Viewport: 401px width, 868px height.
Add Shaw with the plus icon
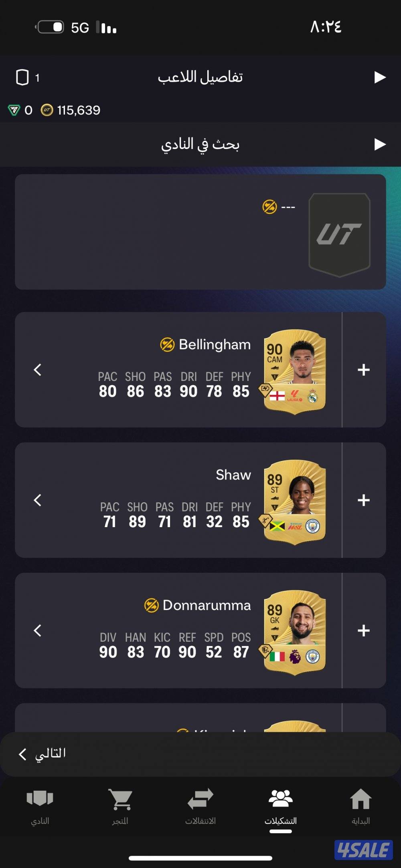point(364,500)
